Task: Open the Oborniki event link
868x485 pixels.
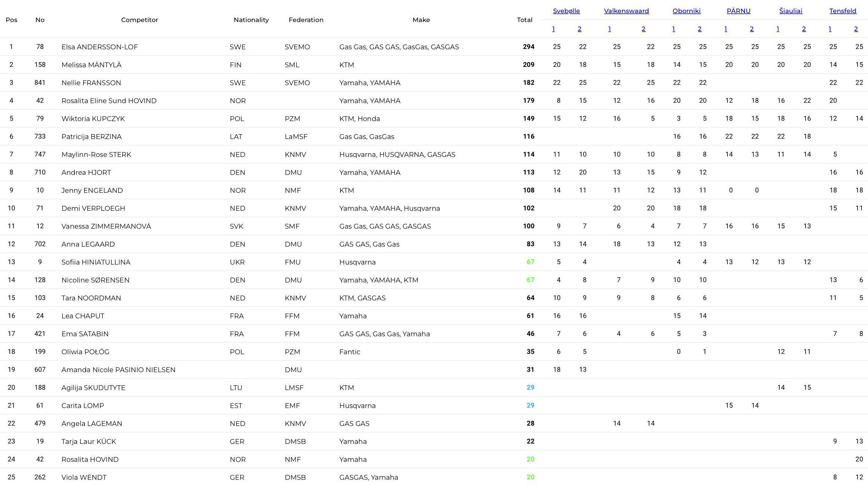Action: pos(686,11)
